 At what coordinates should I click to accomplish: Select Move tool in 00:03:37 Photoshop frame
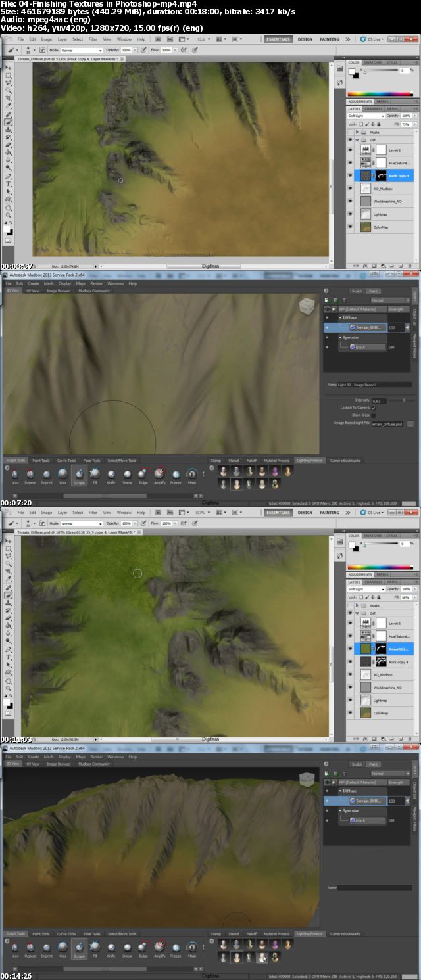coord(9,69)
